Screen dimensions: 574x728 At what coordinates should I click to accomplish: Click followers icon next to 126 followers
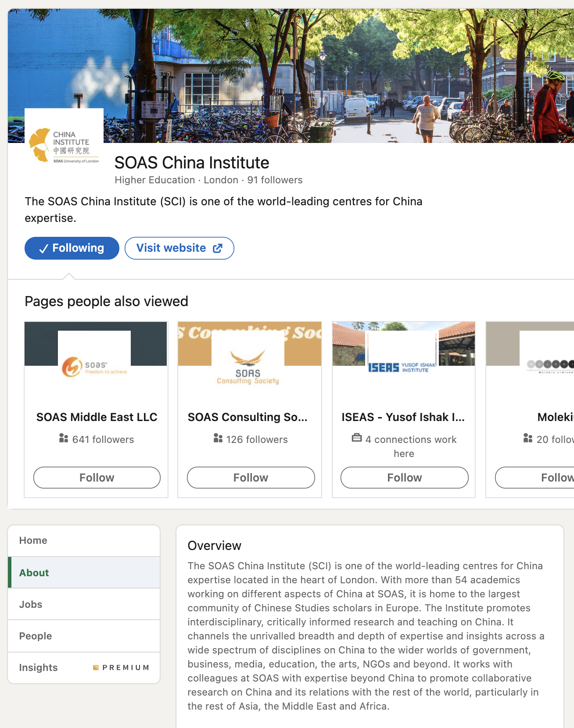point(218,438)
